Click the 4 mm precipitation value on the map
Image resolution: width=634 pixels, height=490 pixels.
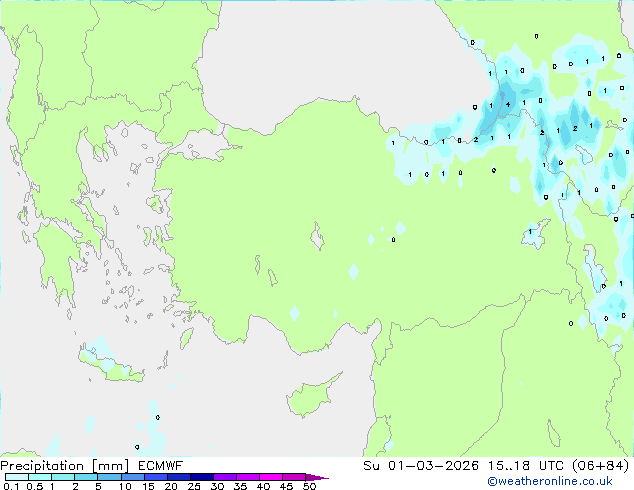coord(508,105)
